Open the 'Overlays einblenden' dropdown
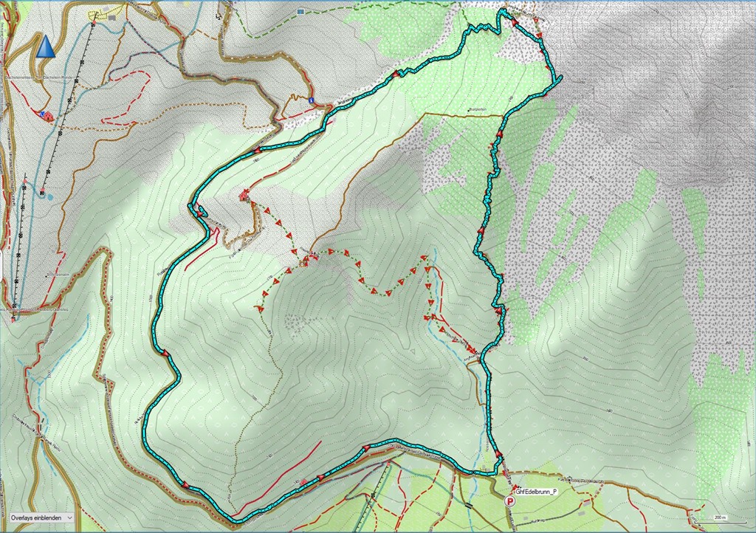 point(42,518)
